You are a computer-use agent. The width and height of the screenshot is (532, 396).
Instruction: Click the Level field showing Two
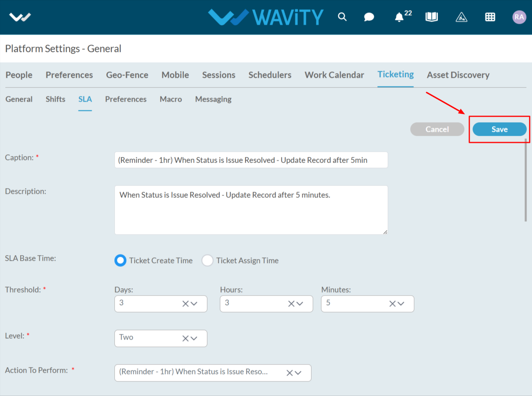[x=161, y=338]
